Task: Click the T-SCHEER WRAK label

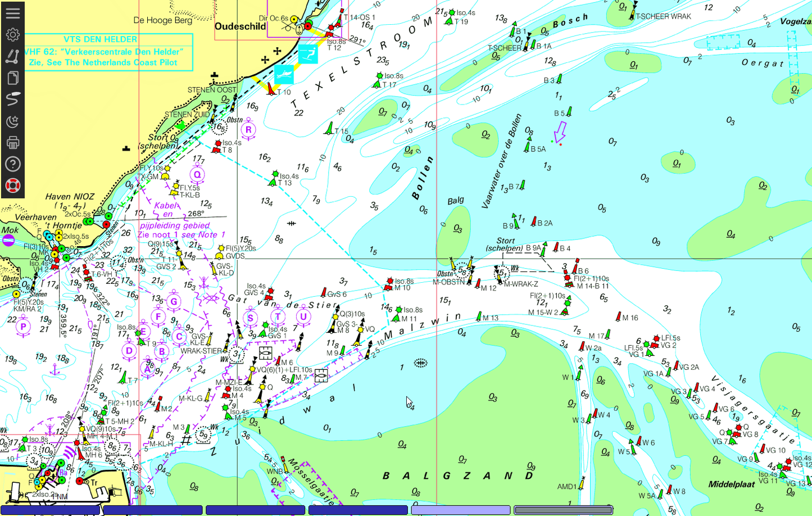Action: tap(663, 16)
